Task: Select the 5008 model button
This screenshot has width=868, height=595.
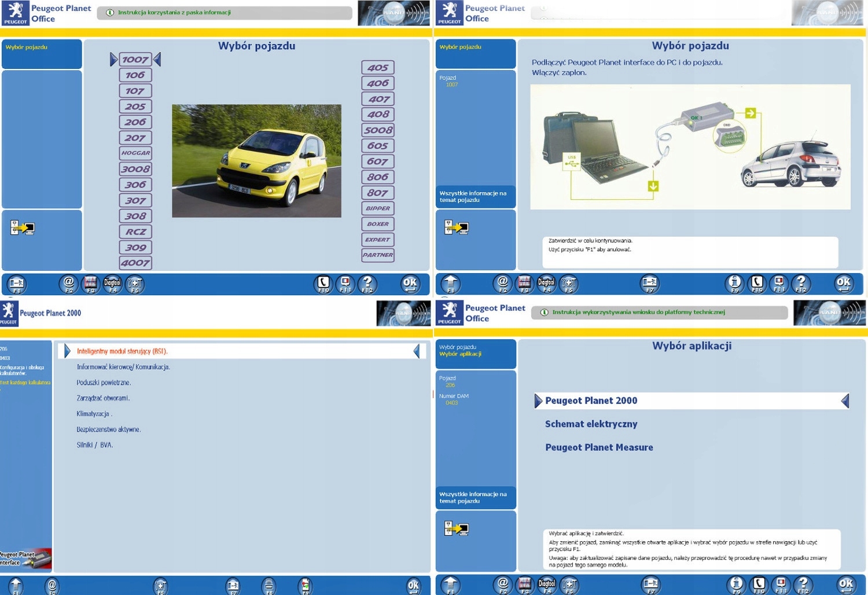Action: click(x=378, y=130)
